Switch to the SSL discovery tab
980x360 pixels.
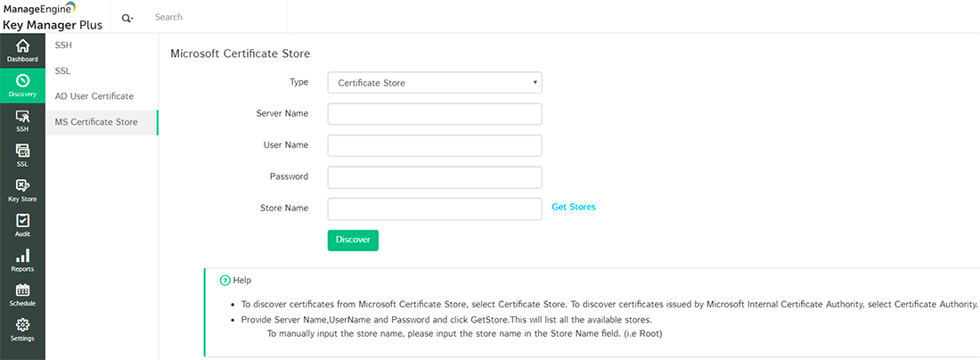(x=62, y=70)
